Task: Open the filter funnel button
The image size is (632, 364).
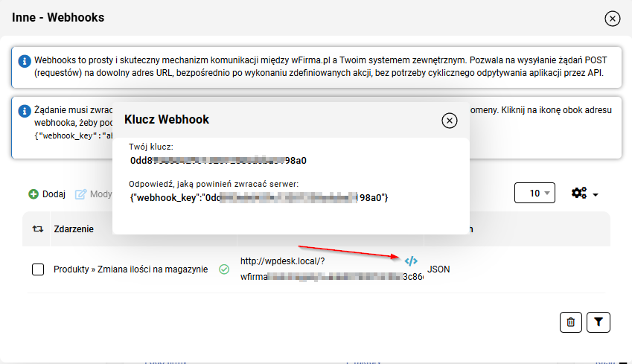Action: click(x=599, y=322)
